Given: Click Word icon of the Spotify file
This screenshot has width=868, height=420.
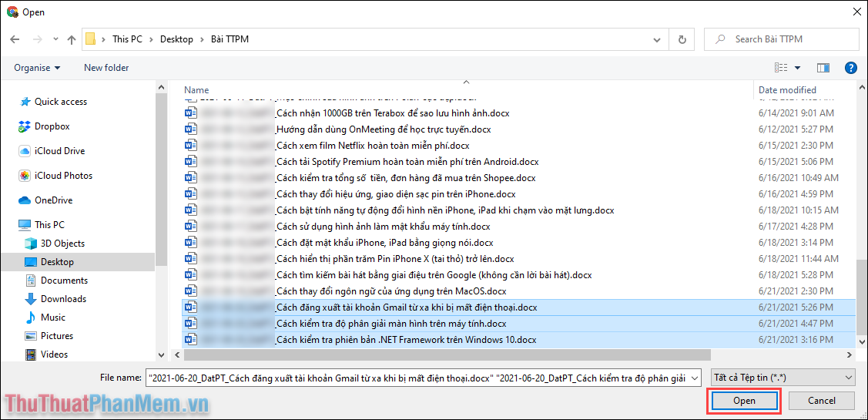Looking at the screenshot, I should coord(191,162).
